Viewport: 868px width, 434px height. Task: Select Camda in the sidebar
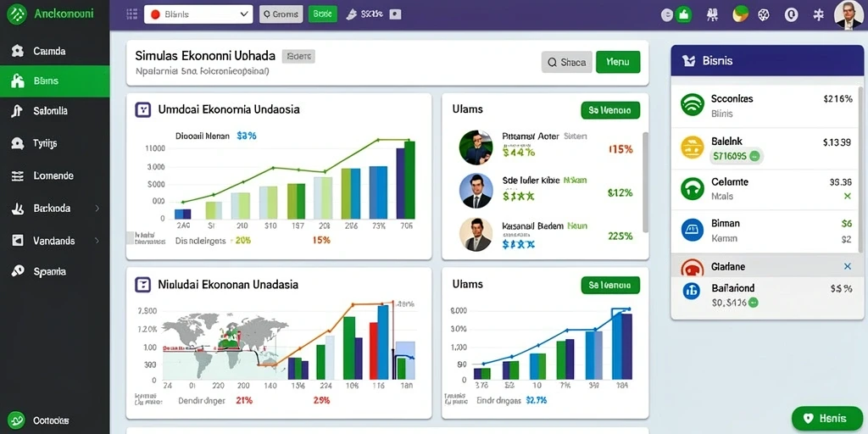54,51
